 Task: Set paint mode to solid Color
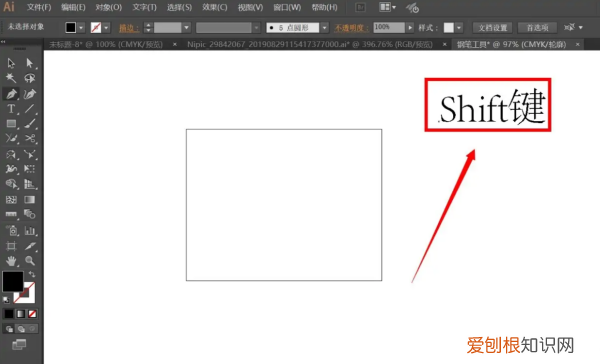tap(8, 314)
